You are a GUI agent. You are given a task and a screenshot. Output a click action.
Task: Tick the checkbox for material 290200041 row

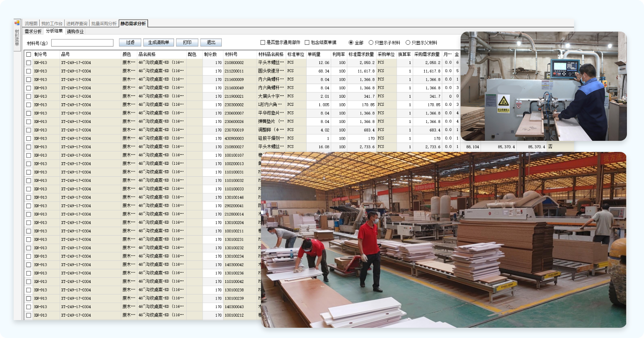(x=29, y=206)
